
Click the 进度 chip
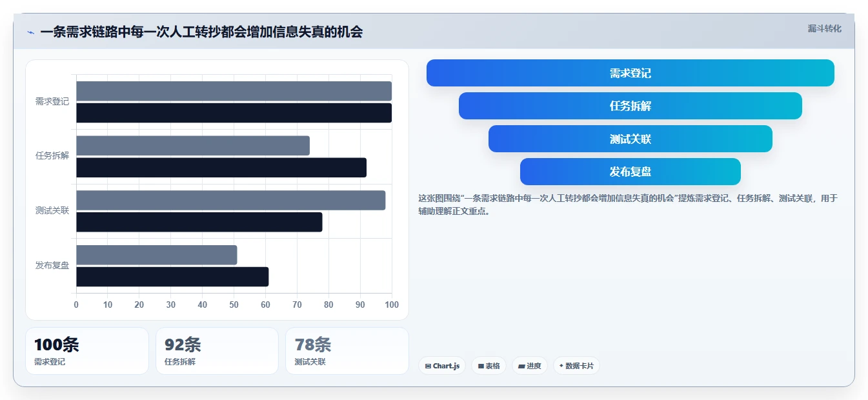point(529,366)
